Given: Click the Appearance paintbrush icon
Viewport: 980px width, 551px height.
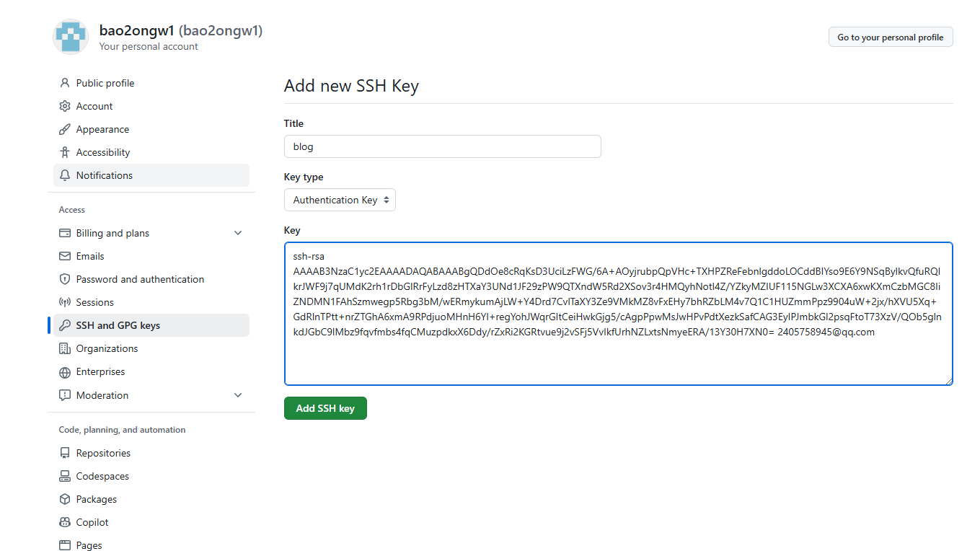Looking at the screenshot, I should [65, 129].
